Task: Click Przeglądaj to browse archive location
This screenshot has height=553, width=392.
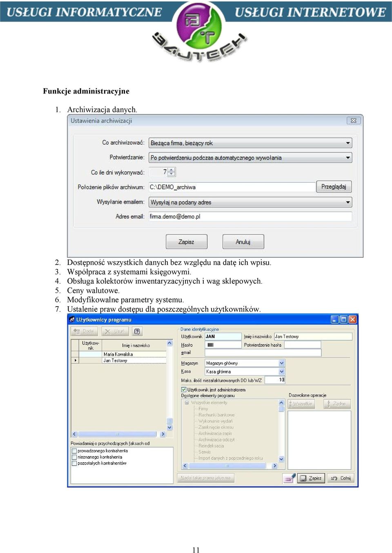Action: pyautogui.click(x=334, y=187)
